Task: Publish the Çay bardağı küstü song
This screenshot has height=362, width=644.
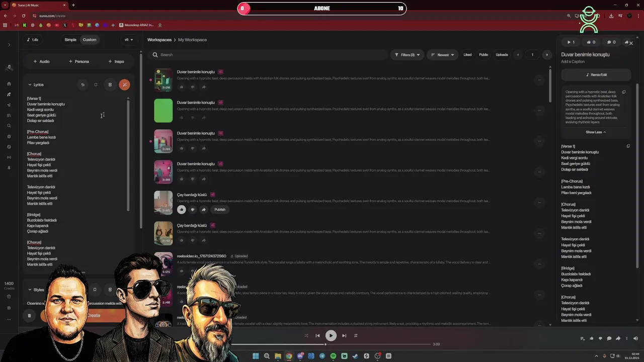Action: click(220, 209)
